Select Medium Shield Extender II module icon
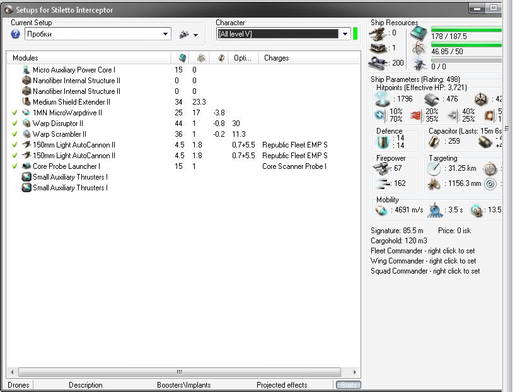Screen dimensions: 532x392 click(x=26, y=102)
